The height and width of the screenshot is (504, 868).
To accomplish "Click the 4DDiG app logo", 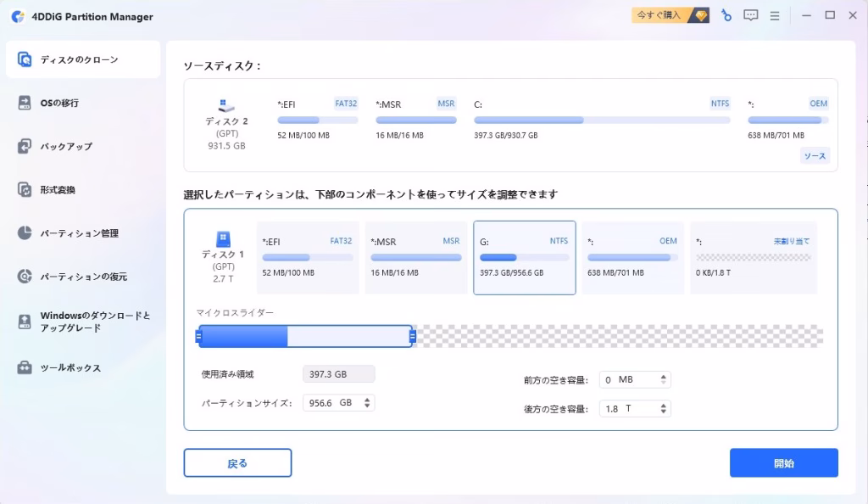I will [19, 17].
